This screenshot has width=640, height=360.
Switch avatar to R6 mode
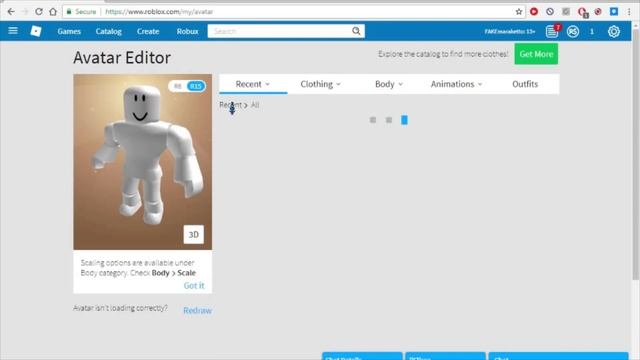(x=178, y=86)
